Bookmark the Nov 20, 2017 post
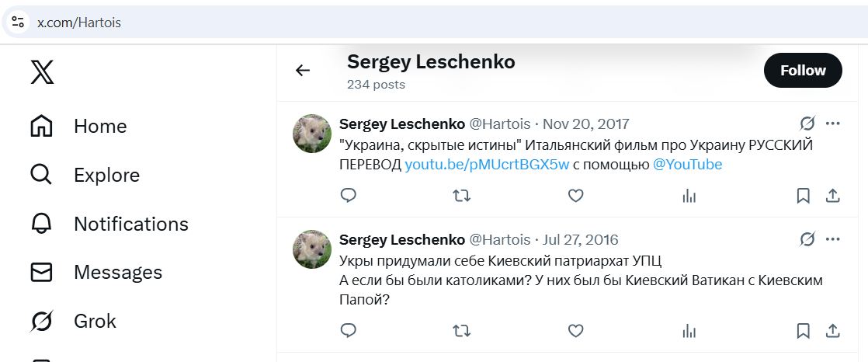 (804, 196)
